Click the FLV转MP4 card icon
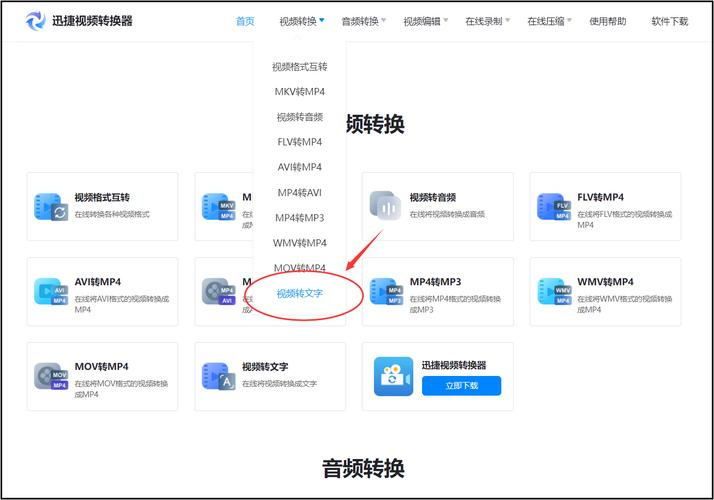 [x=554, y=207]
